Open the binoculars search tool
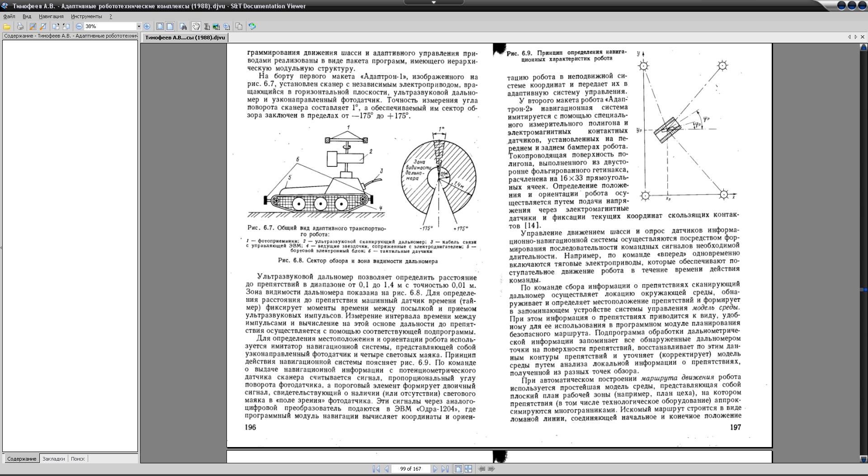 pyautogui.click(x=183, y=27)
